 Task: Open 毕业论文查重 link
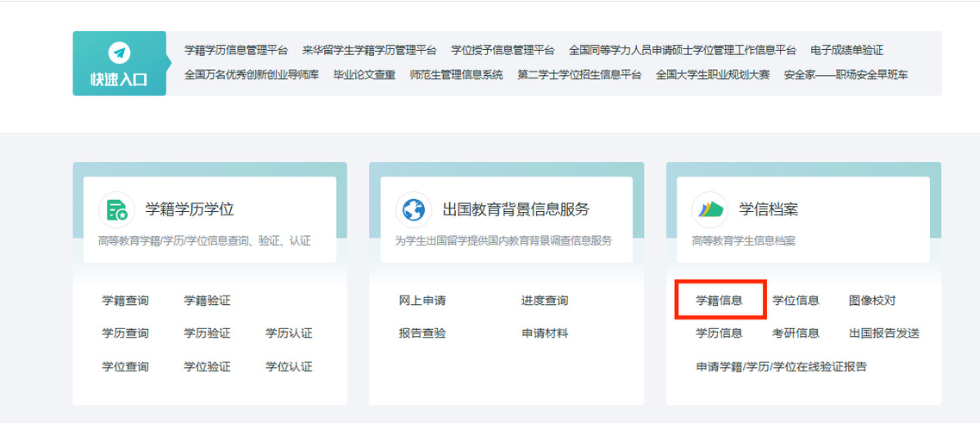point(365,75)
